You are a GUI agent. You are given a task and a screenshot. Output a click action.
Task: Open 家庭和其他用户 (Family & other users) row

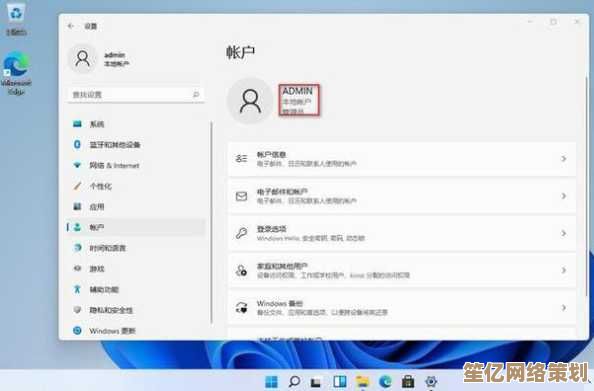(402, 270)
